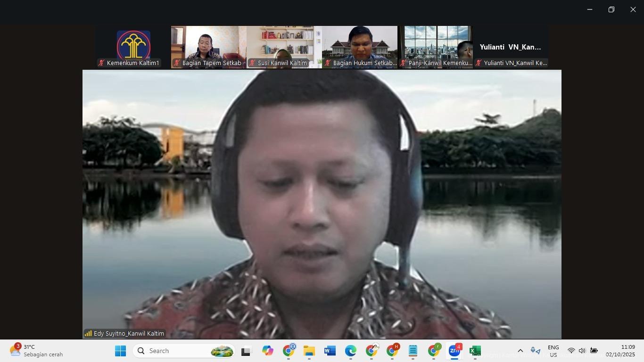
Task: Click the microphone icon in the system tray
Action: 535,351
